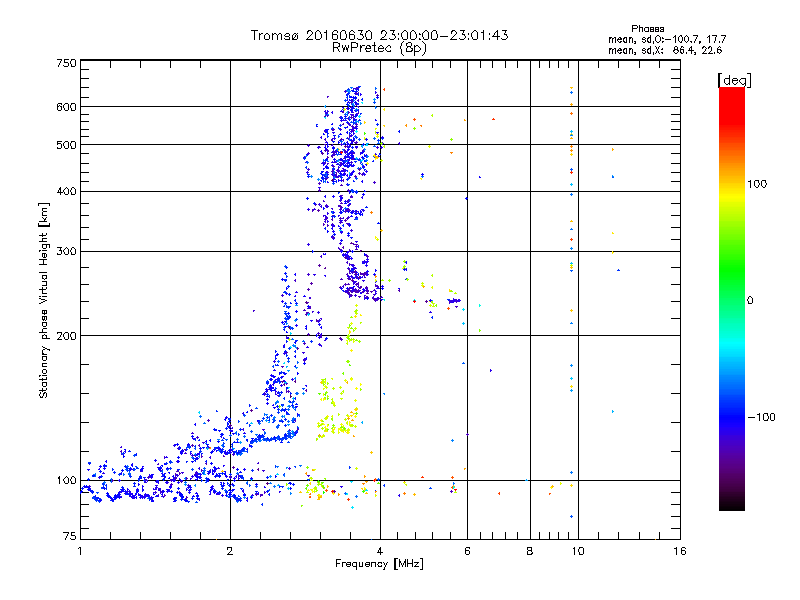Click the x-axis tick label '2'
The height and width of the screenshot is (600, 800).
point(230,551)
